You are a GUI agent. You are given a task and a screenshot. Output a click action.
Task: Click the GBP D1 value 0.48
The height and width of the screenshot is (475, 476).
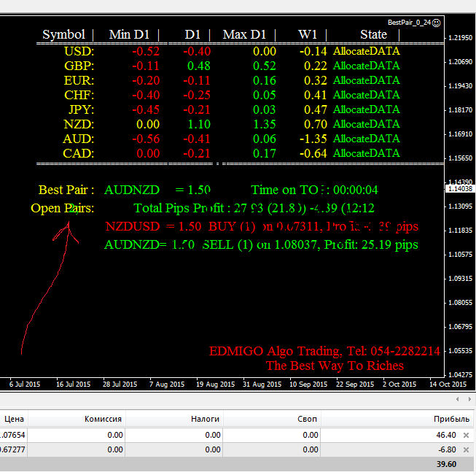pyautogui.click(x=199, y=66)
